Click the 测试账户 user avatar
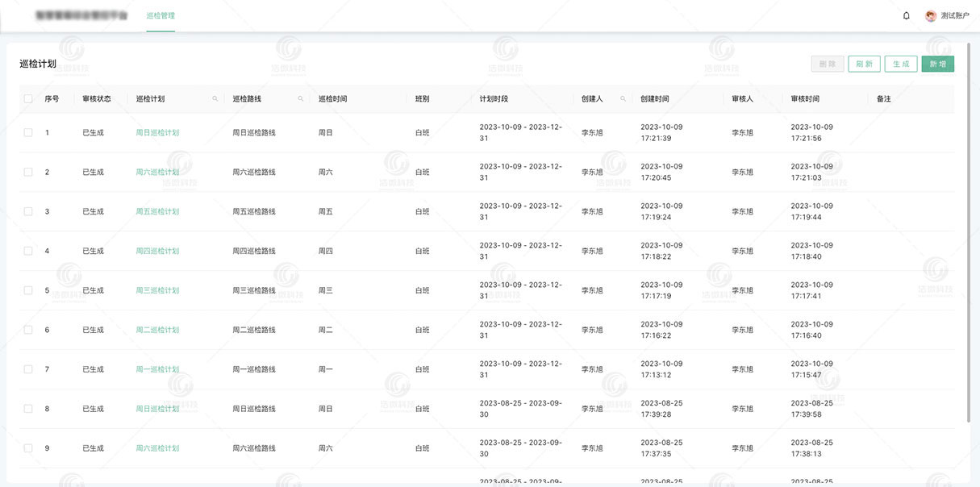The height and width of the screenshot is (487, 980). (x=931, y=16)
